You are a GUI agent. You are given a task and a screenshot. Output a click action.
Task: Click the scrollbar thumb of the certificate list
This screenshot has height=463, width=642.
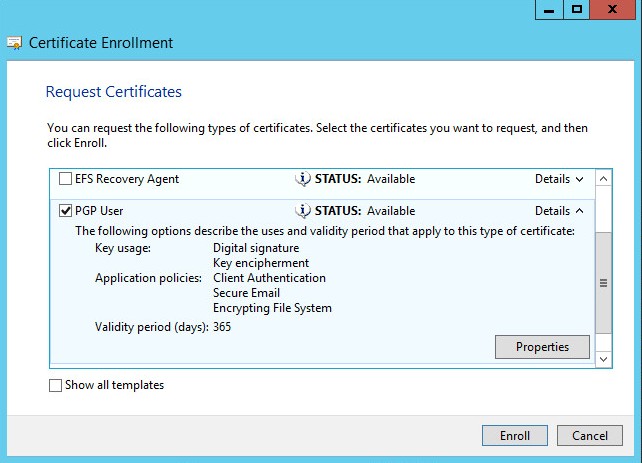click(x=604, y=283)
